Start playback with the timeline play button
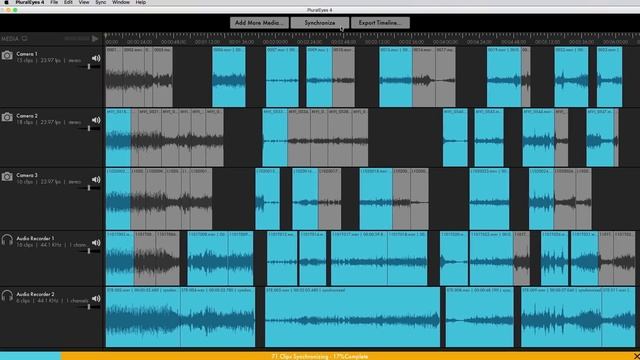Viewport: 640px width, 360px height. click(x=95, y=38)
